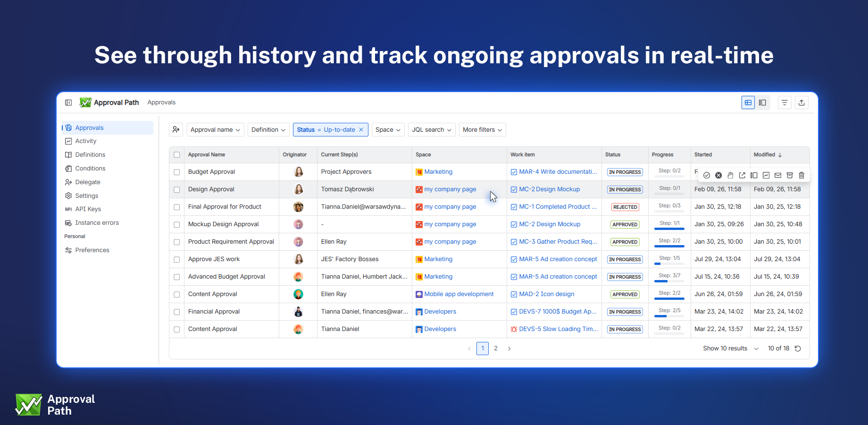This screenshot has width=868, height=425.
Task: Send email notification using the envelope icon
Action: click(x=778, y=175)
